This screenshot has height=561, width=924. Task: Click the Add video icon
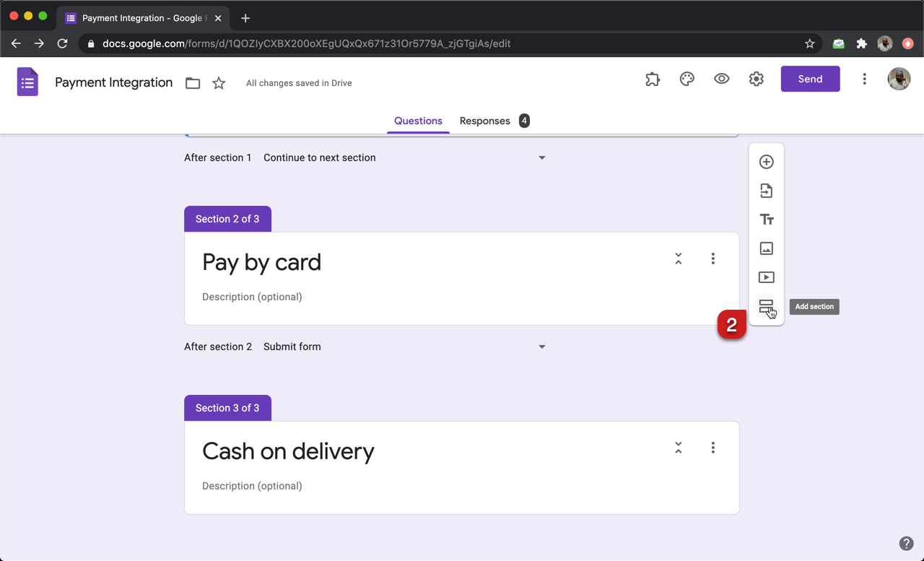[766, 277]
